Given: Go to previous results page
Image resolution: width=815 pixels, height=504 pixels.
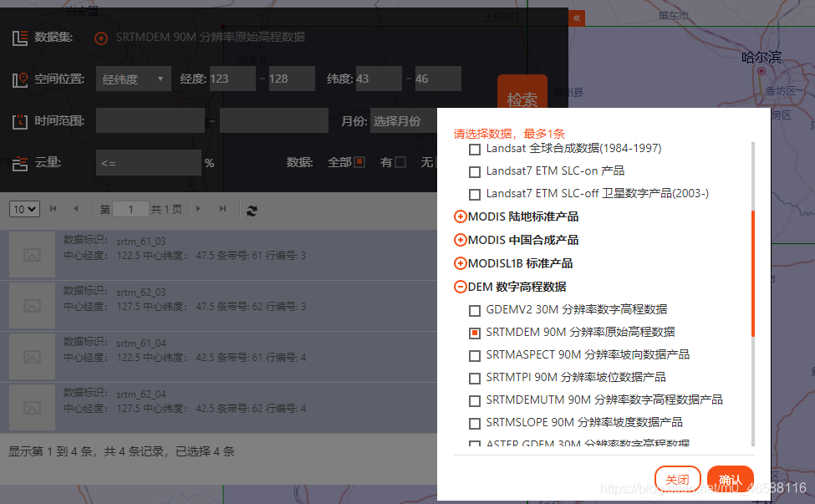Looking at the screenshot, I should (x=76, y=209).
